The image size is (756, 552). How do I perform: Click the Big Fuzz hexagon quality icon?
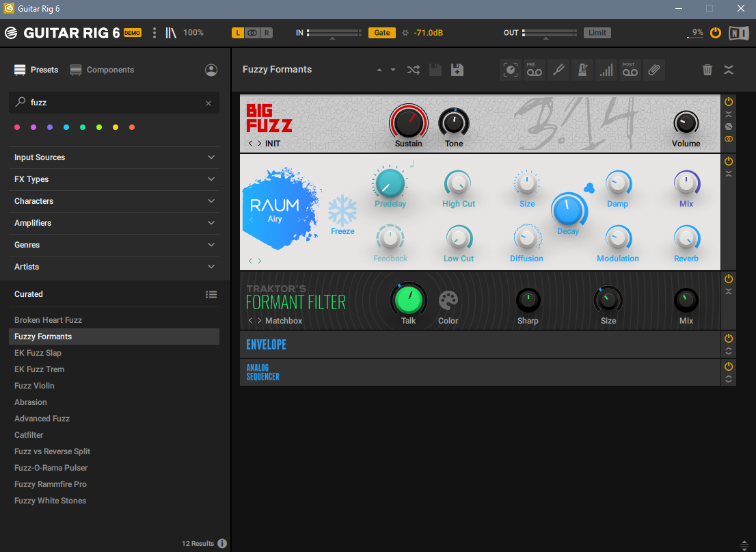point(729,127)
